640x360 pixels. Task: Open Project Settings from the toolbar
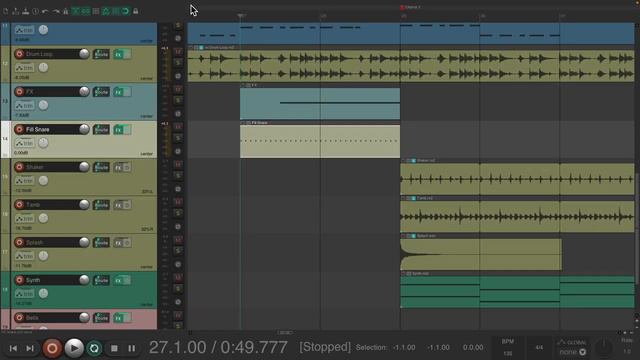click(x=36, y=11)
